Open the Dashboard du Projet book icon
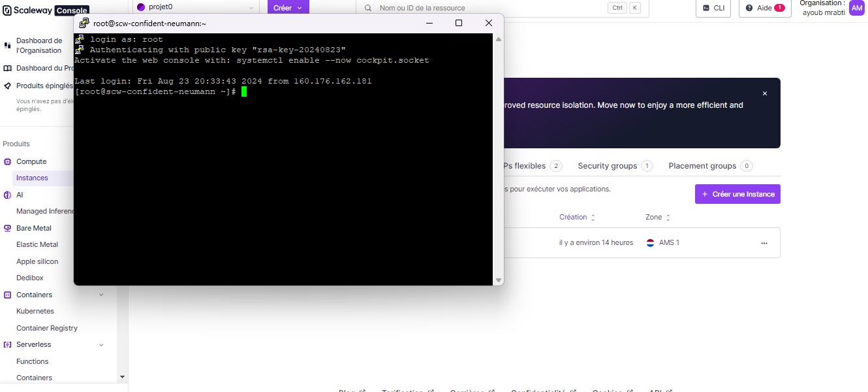868x392 pixels. pos(8,68)
